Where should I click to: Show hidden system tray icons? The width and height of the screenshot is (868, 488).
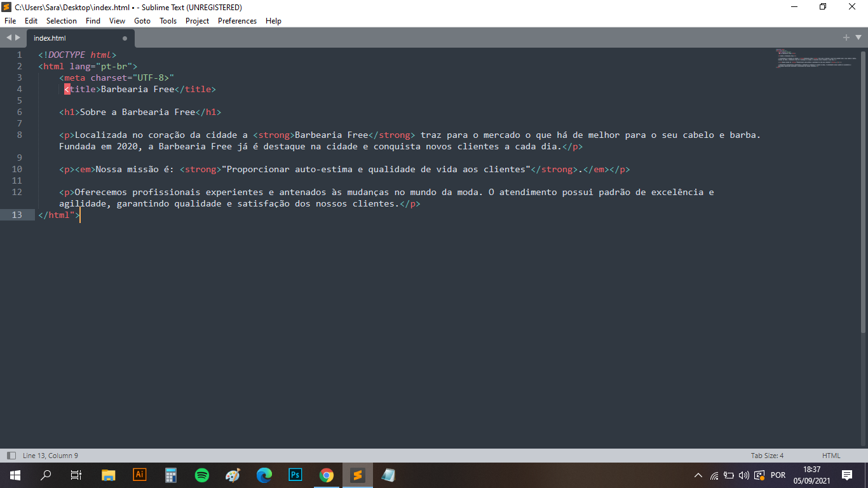point(698,475)
